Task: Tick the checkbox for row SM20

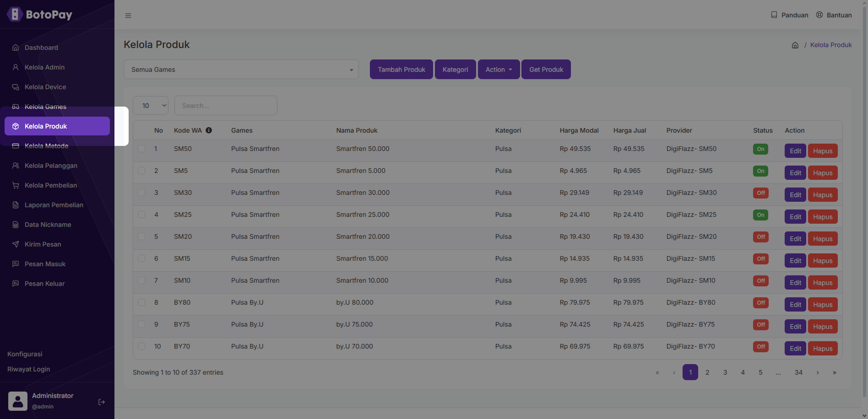Action: (x=141, y=236)
